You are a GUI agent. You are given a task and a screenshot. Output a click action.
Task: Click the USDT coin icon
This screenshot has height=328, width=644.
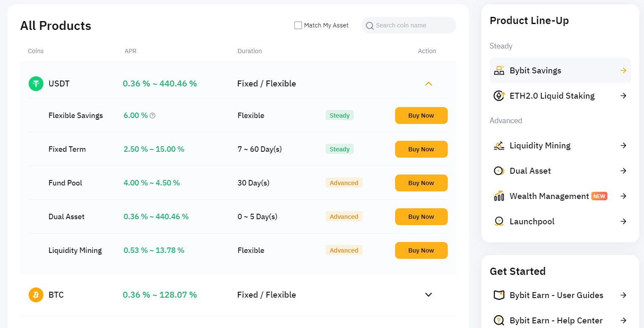point(36,83)
